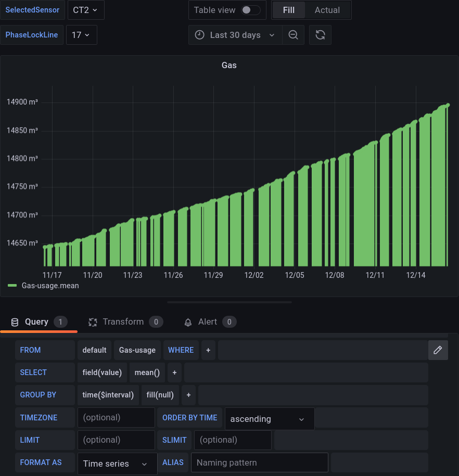The height and width of the screenshot is (476, 459).
Task: Select Fill display mode
Action: 289,9
